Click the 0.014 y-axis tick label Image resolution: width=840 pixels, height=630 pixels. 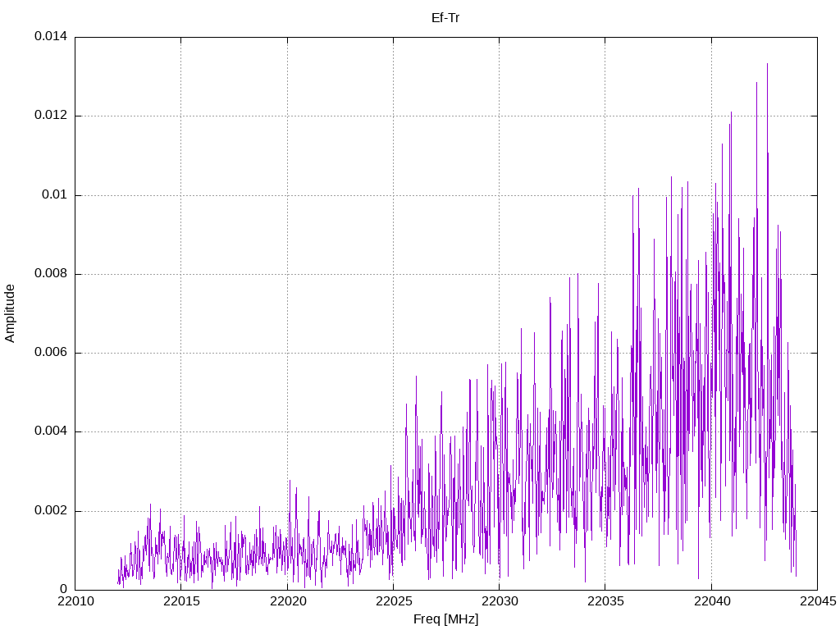[x=50, y=37]
